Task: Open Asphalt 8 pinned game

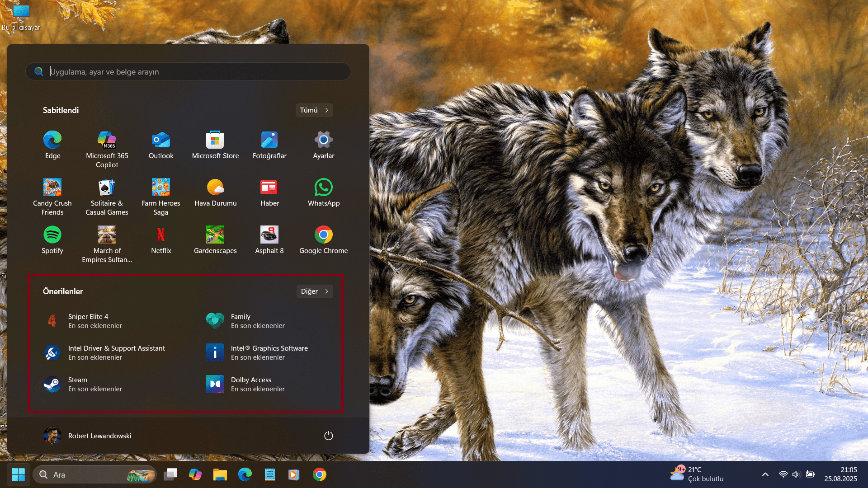Action: click(269, 240)
